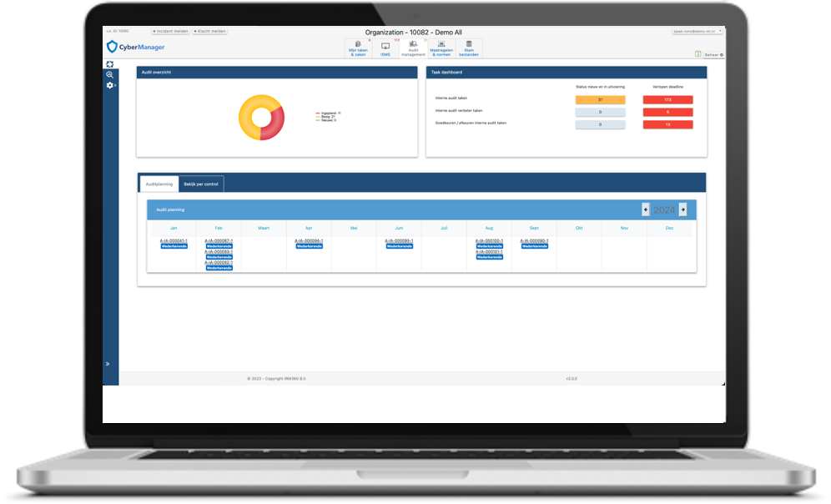
Task: Open audit A-IA-000094-1 in April
Action: [x=309, y=241]
